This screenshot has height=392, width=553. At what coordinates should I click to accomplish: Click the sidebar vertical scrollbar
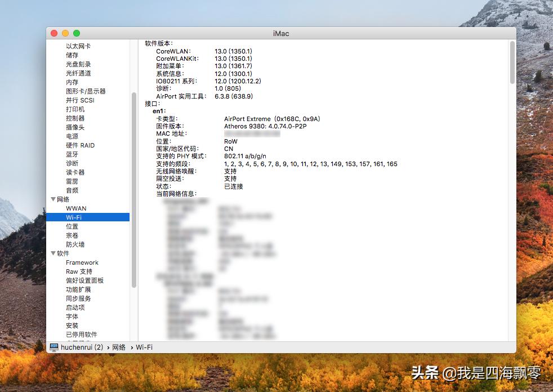(133, 190)
